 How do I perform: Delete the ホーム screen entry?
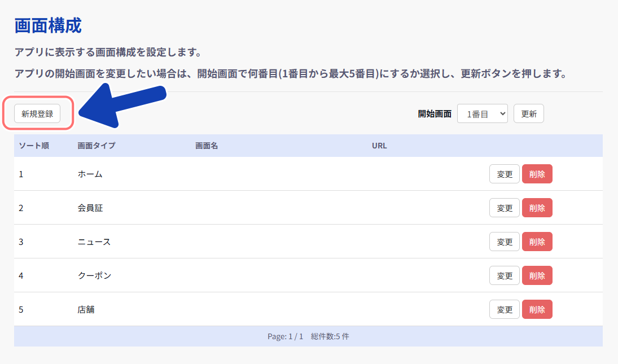click(x=537, y=174)
